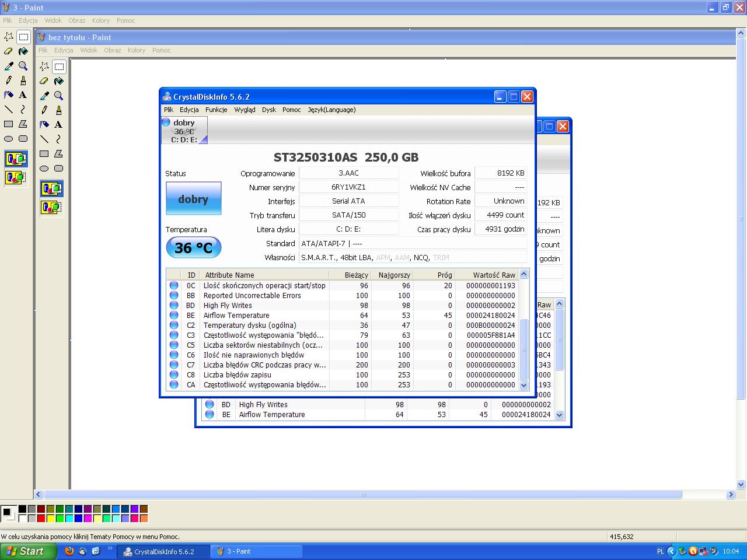Viewport: 747px width, 560px height.
Task: Pick Fill With Color tool in 3 - Paint toolbox
Action: (x=23, y=51)
